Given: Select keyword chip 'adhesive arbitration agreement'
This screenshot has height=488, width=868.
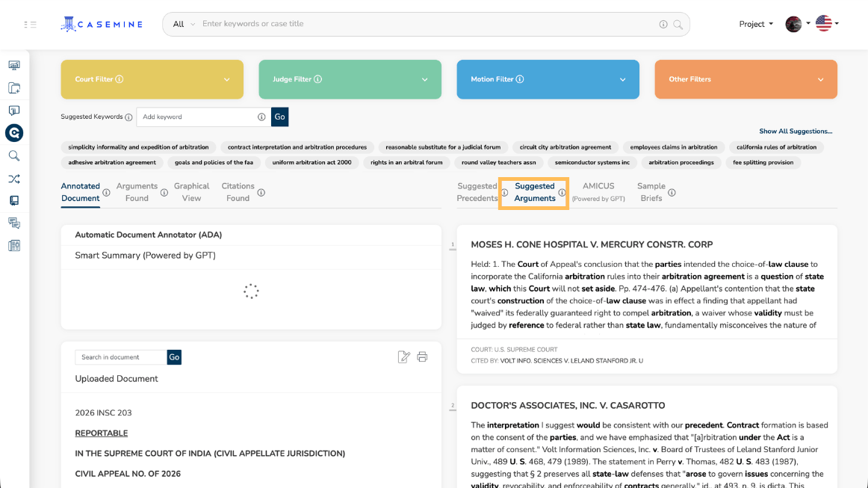Looking at the screenshot, I should pos(112,162).
